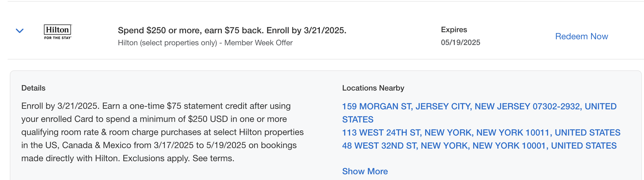
Task: Collapse the Hilton offer details chevron
Action: [20, 31]
